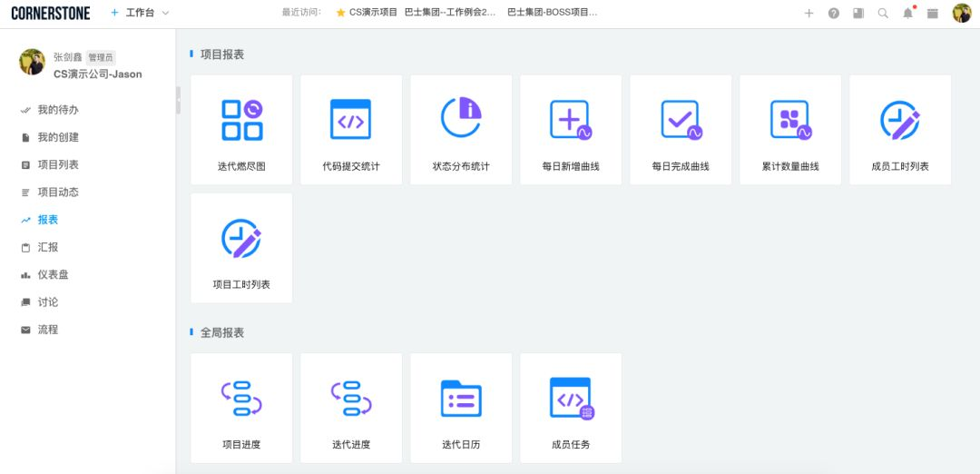Open the 迭代燃尽图 report icon
Image resolution: width=980 pixels, height=474 pixels.
point(242,120)
